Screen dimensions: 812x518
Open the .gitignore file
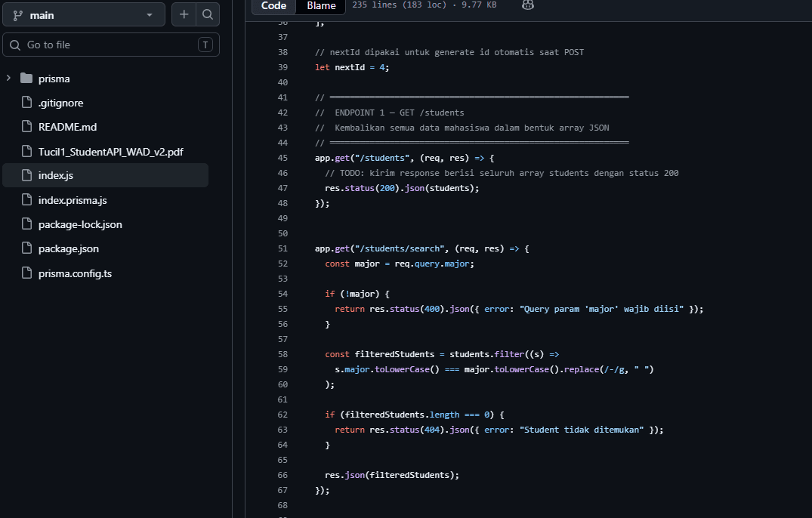(x=60, y=103)
